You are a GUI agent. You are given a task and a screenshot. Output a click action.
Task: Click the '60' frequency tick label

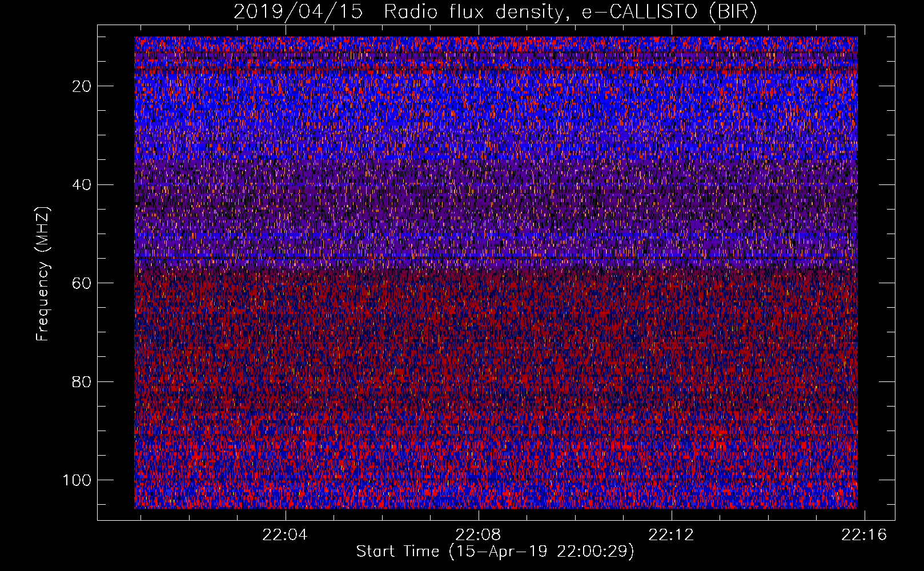82,283
